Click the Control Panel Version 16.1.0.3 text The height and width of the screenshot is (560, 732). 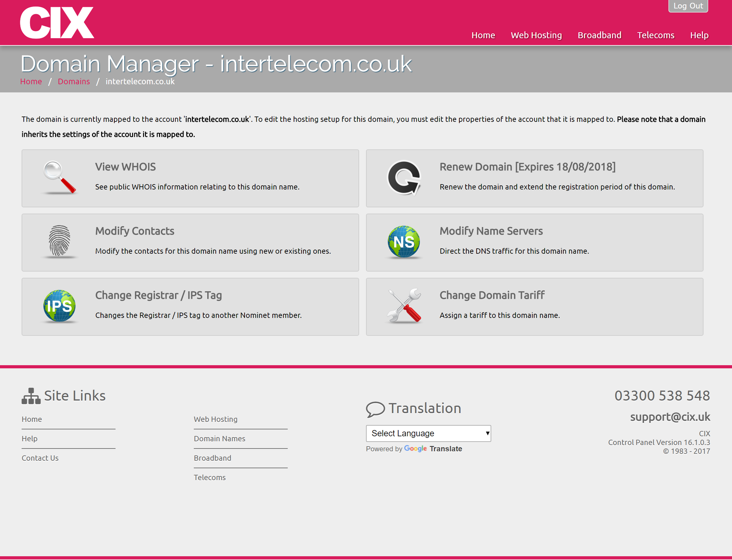tap(659, 442)
